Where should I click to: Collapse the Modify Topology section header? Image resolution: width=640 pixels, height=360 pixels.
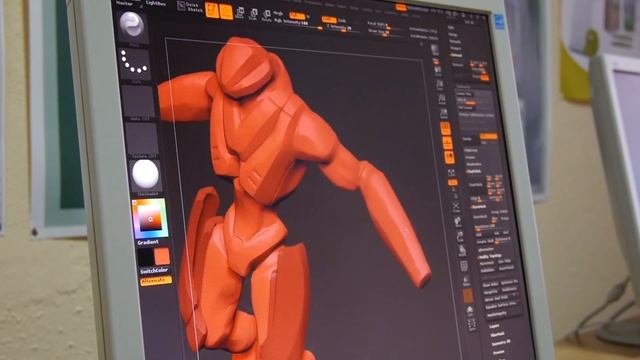tap(490, 256)
